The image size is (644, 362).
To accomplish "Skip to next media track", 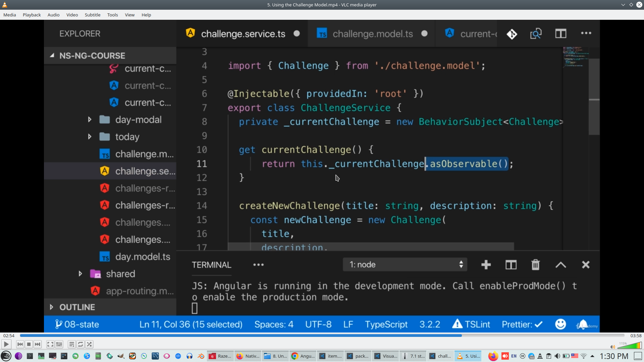I will point(38,344).
